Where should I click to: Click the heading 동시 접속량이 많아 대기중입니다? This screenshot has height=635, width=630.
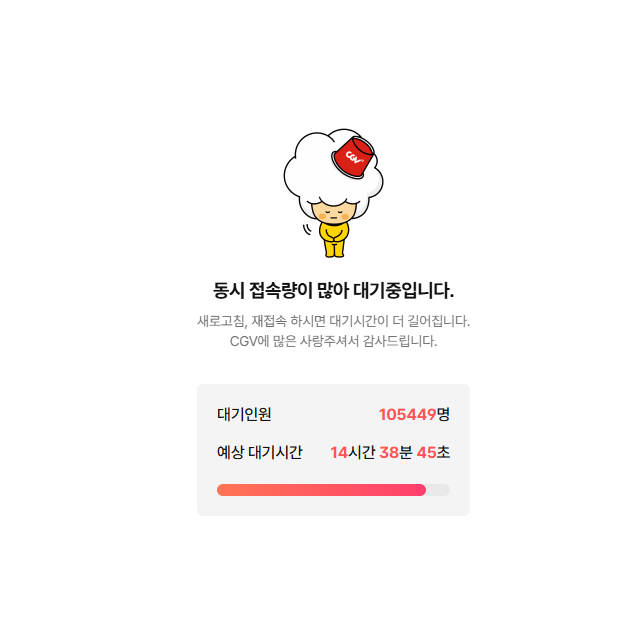333,290
